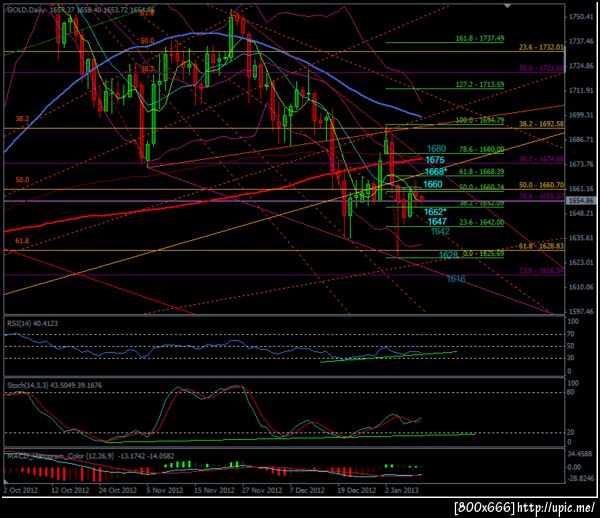Click the MACD scale value 34.4588

581,454
